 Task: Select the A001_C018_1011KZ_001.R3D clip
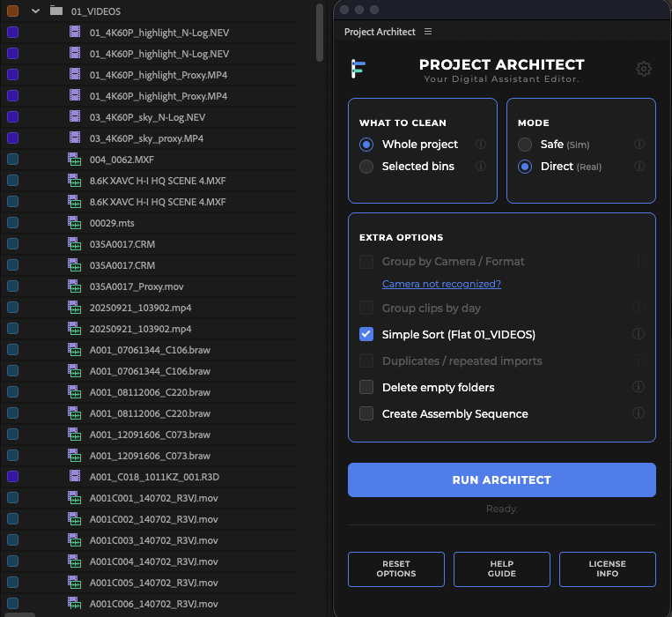154,477
